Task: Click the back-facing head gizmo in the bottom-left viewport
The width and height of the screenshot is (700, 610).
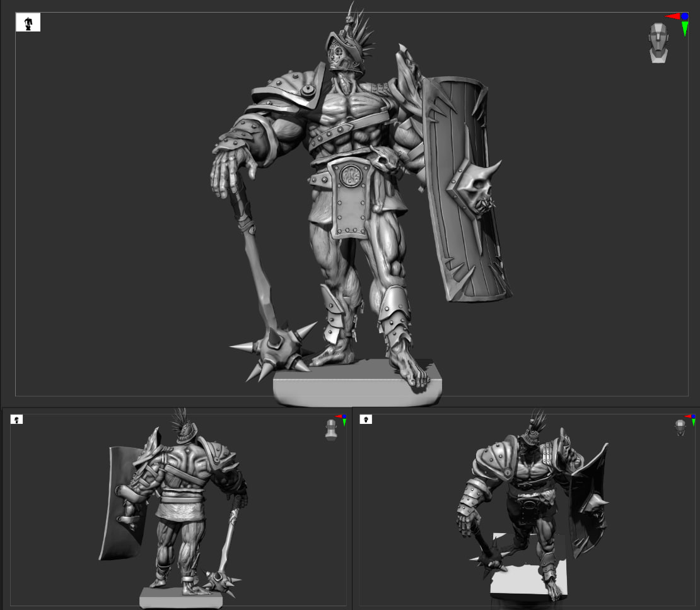Action: tap(331, 430)
